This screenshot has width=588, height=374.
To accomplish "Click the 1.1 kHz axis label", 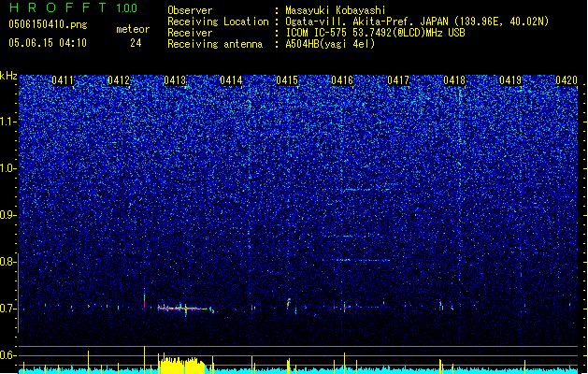I will coord(7,122).
